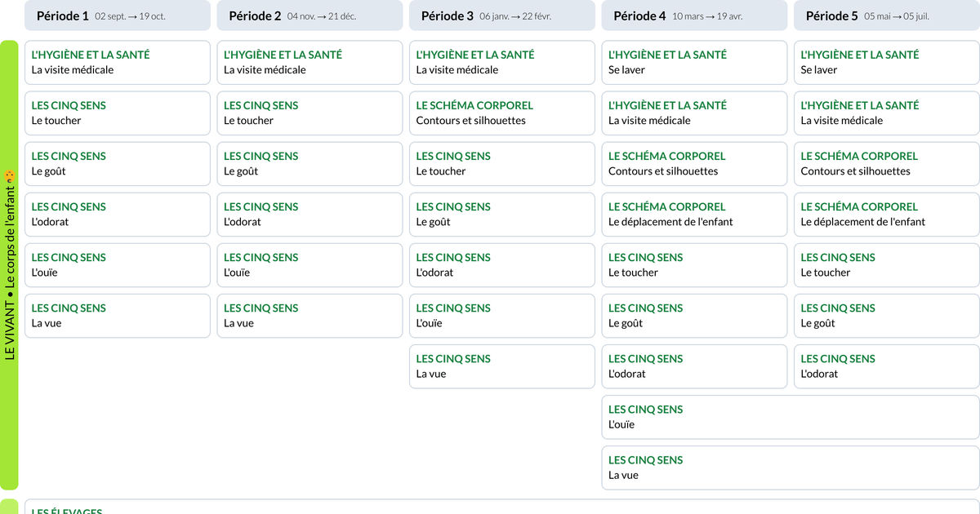Open 'Se laver' in Période 5
This screenshot has width=980, height=514.
[886, 62]
